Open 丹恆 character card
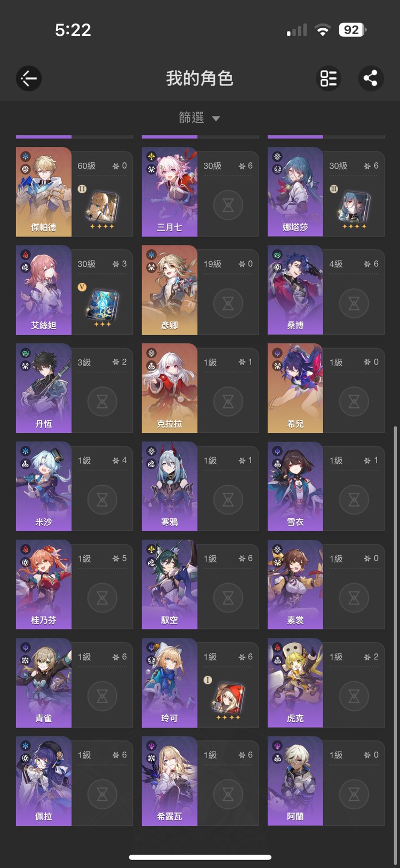This screenshot has height=868, width=400. tap(75, 388)
